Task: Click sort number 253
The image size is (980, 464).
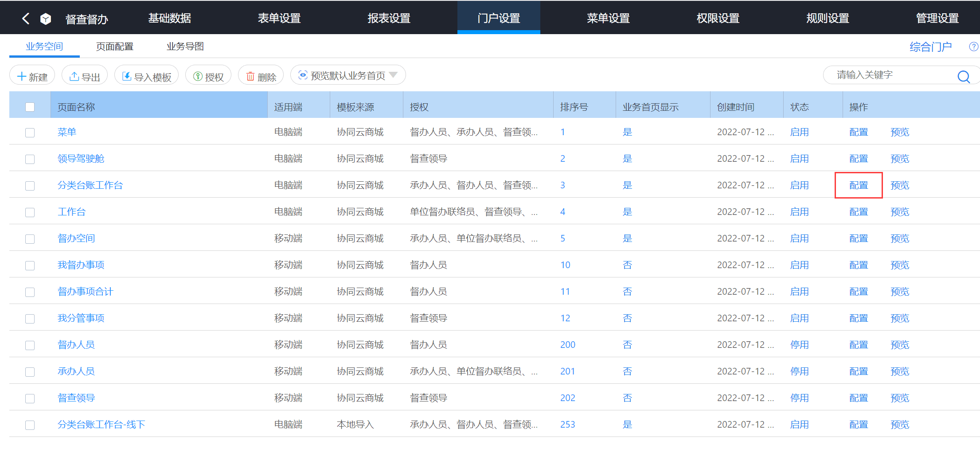Action: tap(568, 425)
